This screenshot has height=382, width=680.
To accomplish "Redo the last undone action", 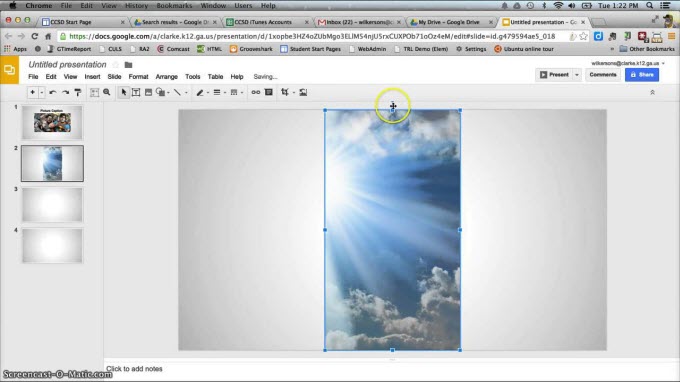I will click(65, 92).
